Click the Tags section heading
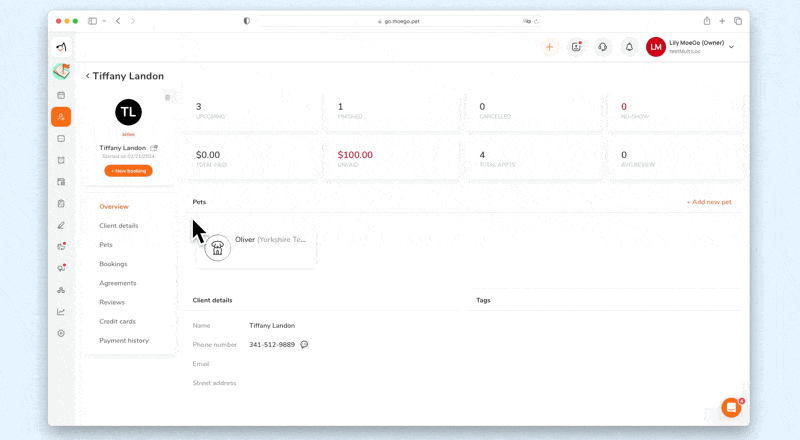The image size is (800, 440). 483,300
